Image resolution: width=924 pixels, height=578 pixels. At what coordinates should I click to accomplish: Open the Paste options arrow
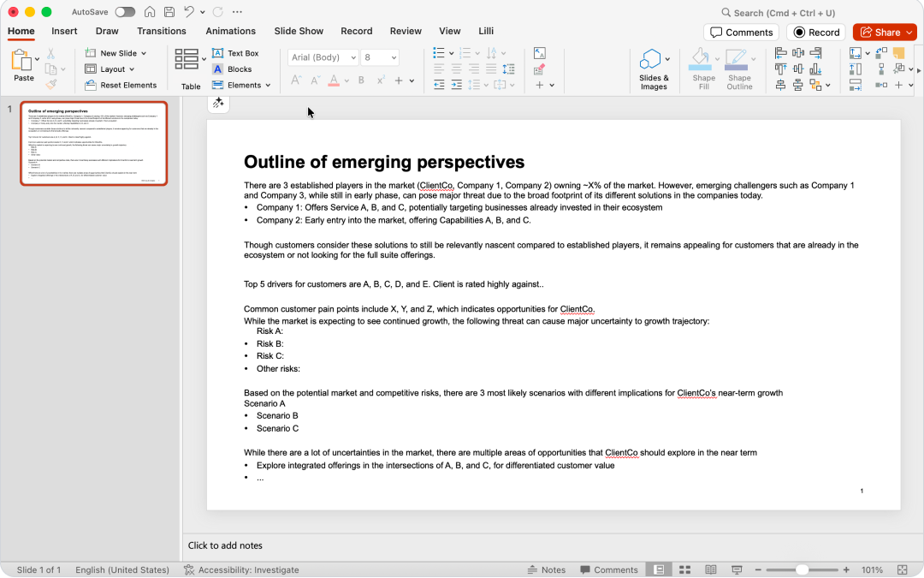[x=37, y=59]
